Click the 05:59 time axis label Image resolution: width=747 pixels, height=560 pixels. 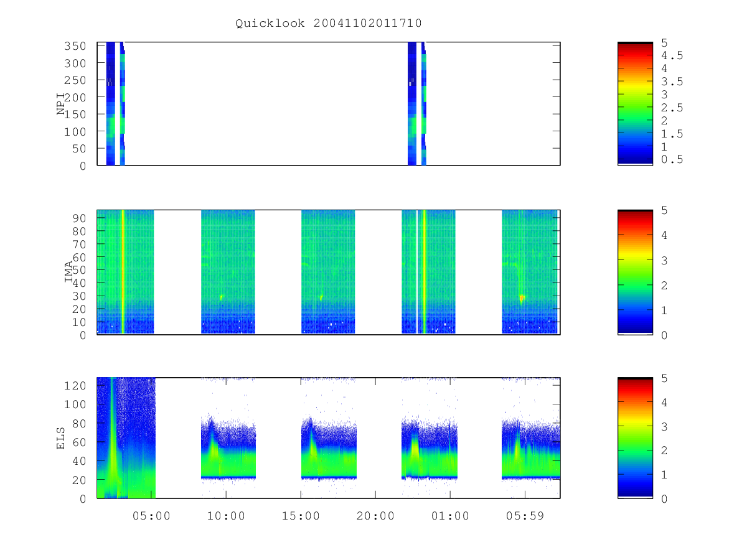point(525,516)
